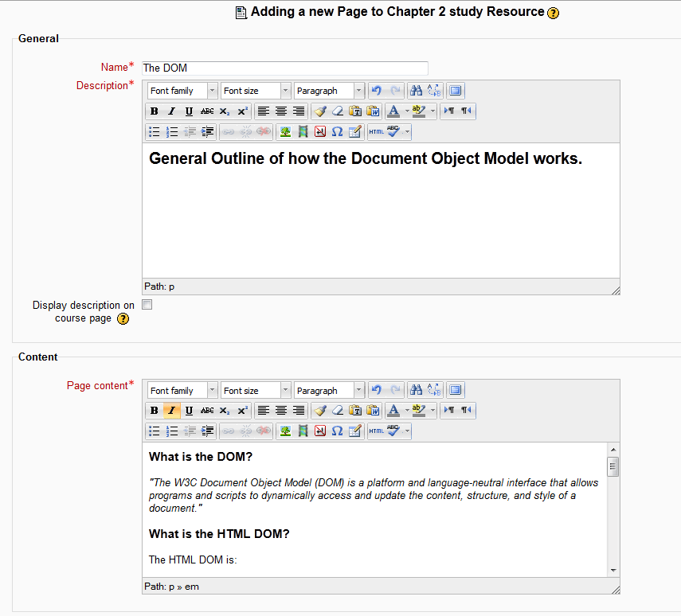Align left in Description editor
This screenshot has height=616, width=681.
click(x=263, y=111)
